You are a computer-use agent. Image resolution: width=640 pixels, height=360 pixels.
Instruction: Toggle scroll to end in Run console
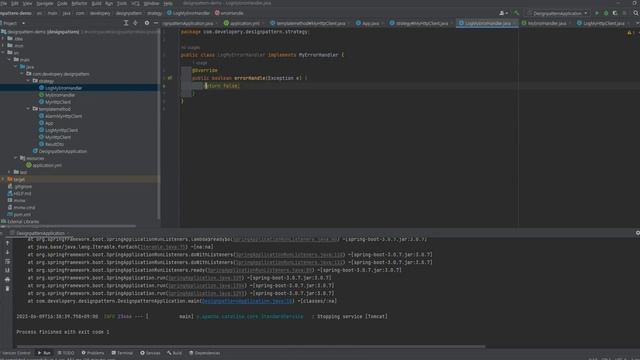7,270
